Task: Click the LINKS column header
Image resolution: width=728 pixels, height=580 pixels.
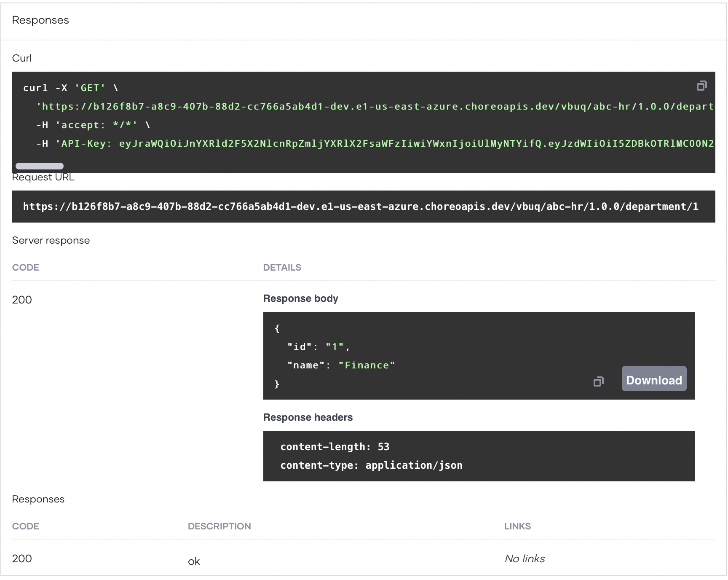Action: tap(517, 526)
